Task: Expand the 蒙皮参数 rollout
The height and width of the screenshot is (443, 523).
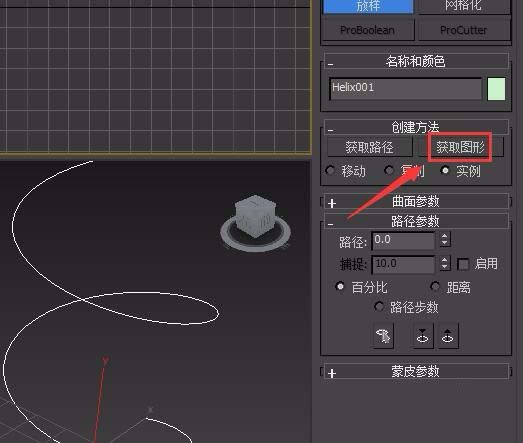Action: (416, 372)
